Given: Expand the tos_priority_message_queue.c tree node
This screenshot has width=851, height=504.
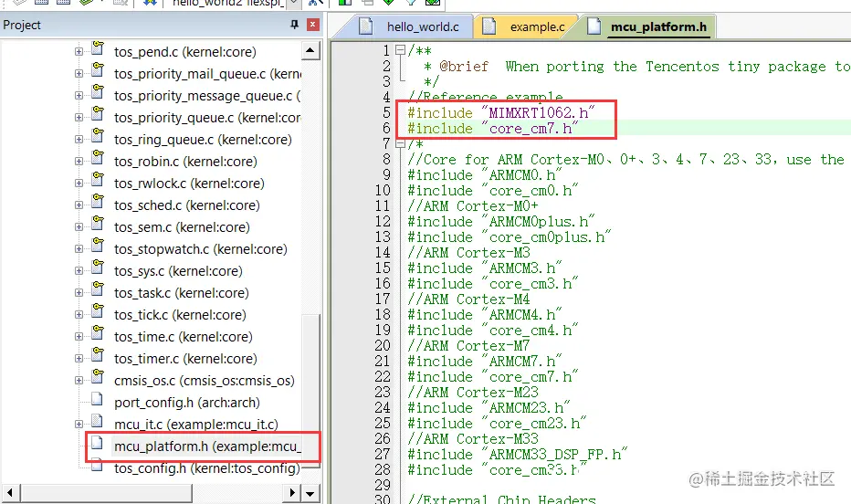Looking at the screenshot, I should (x=79, y=96).
